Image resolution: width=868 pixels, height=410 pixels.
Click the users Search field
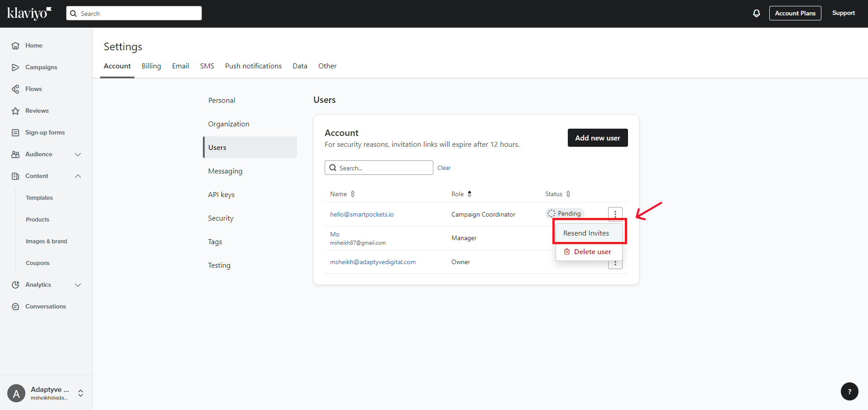click(383, 168)
